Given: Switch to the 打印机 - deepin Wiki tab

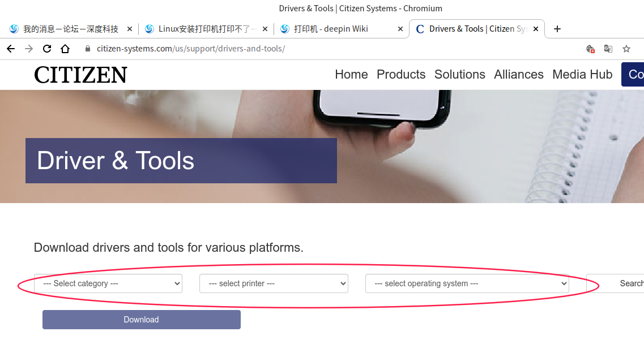Looking at the screenshot, I should pyautogui.click(x=341, y=29).
